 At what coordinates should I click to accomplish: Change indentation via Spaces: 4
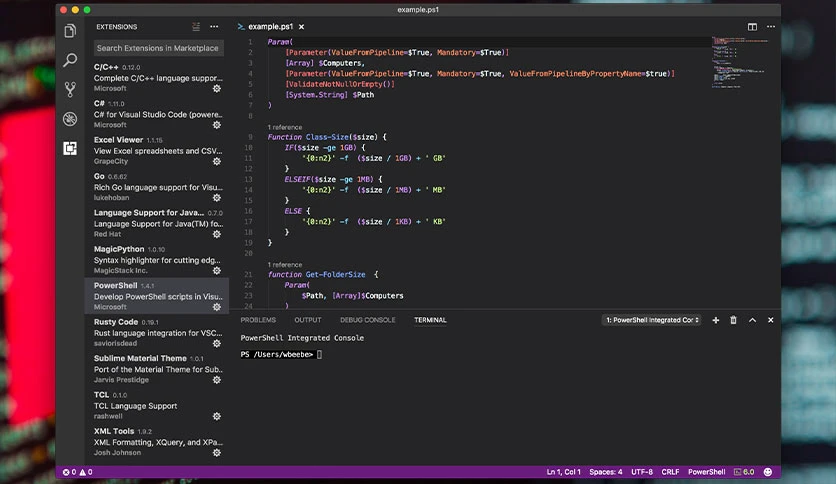click(606, 472)
